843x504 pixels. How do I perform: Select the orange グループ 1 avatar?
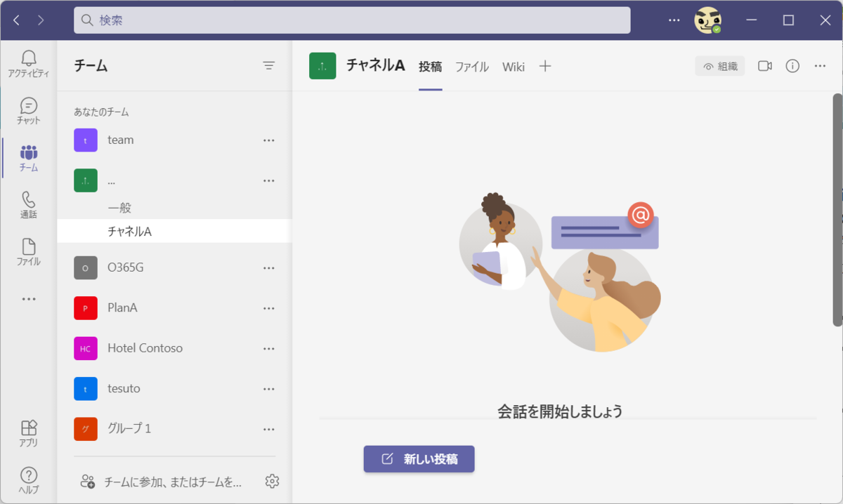click(86, 429)
